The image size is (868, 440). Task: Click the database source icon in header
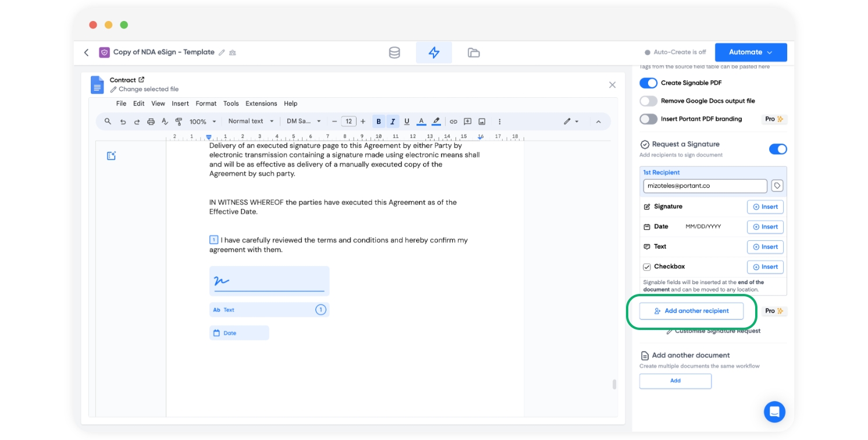(x=394, y=52)
